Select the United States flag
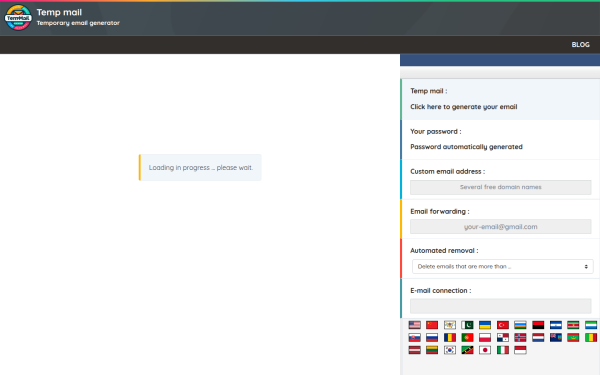The width and height of the screenshot is (600, 375). [x=414, y=325]
